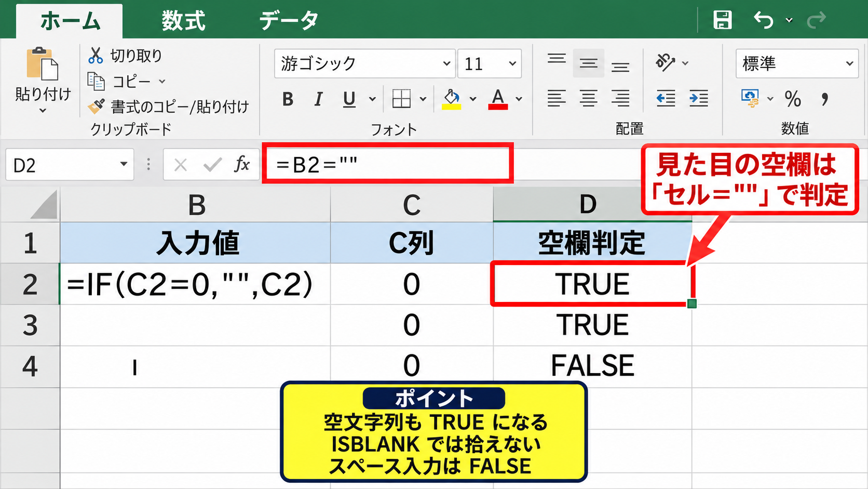
Task: Decrease indent
Action: tap(666, 98)
